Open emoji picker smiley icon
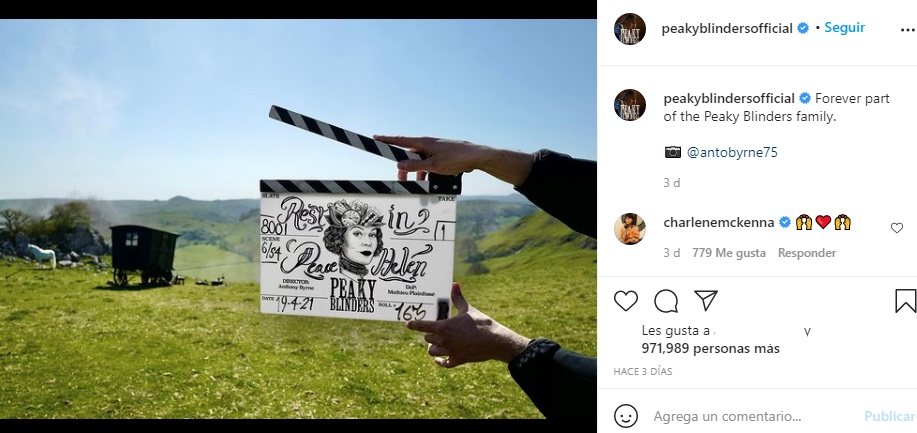This screenshot has height=433, width=917. (626, 416)
